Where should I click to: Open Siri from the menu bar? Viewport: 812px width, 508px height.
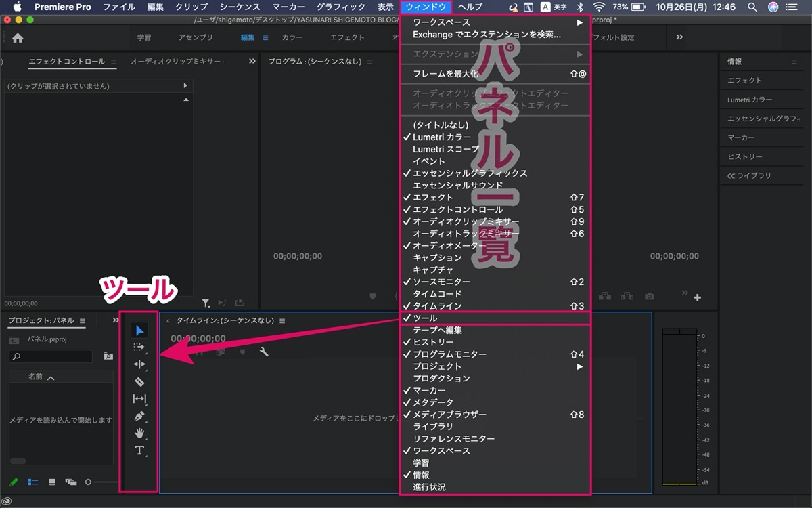773,7
